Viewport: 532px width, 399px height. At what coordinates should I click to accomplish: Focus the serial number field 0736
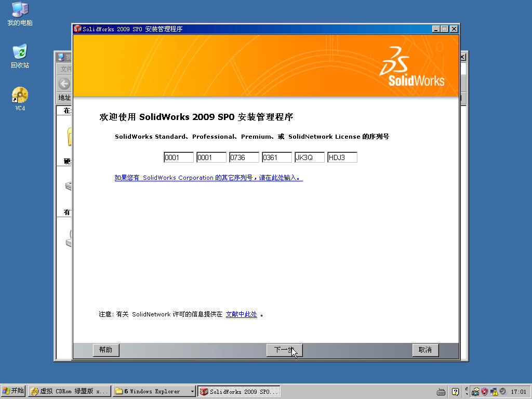pyautogui.click(x=244, y=157)
